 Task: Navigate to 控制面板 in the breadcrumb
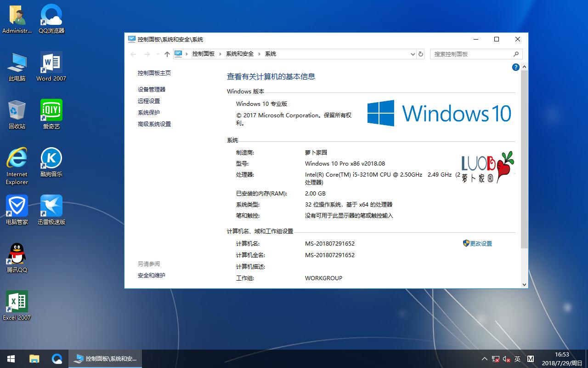[x=204, y=54]
